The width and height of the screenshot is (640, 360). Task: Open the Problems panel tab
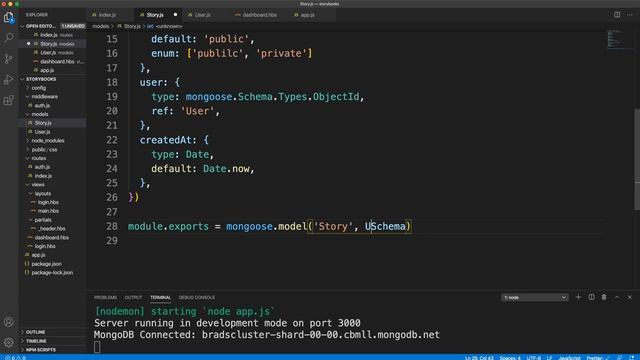[x=105, y=298]
